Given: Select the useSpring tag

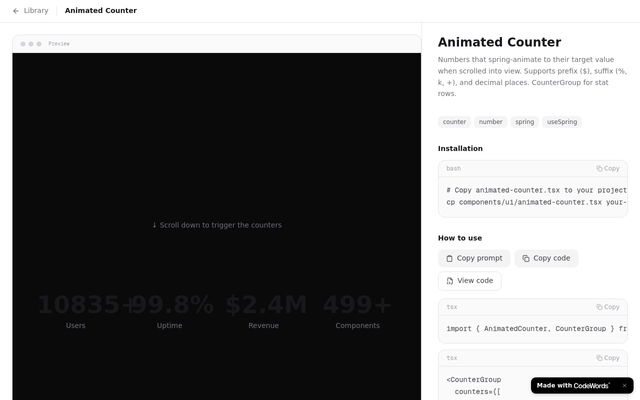Looking at the screenshot, I should coord(562,122).
